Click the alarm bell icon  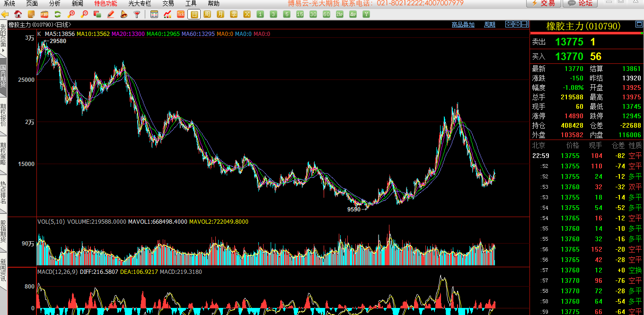(124, 14)
